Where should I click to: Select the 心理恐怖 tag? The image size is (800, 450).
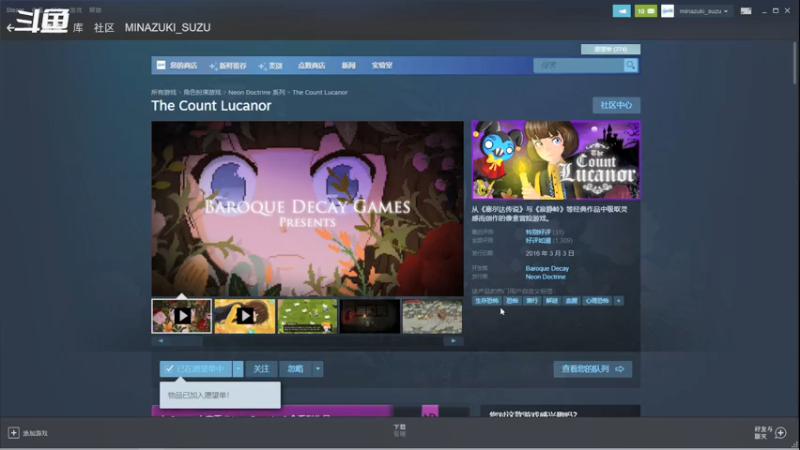pyautogui.click(x=597, y=301)
